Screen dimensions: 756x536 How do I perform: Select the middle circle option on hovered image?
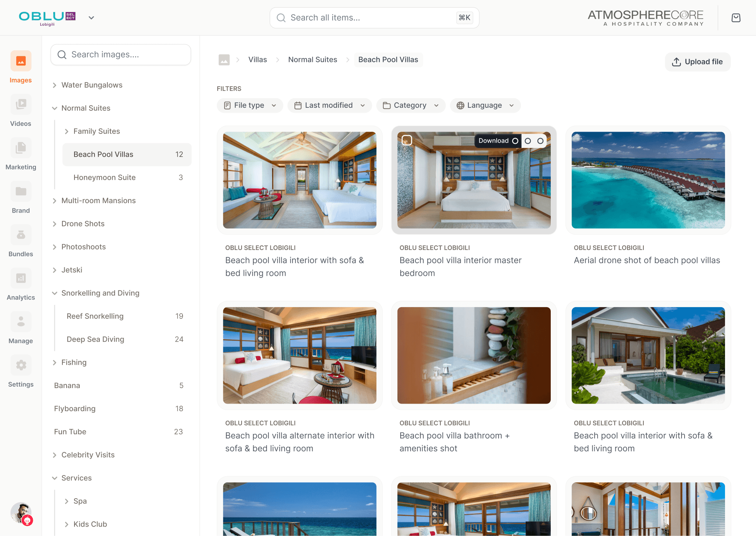528,141
